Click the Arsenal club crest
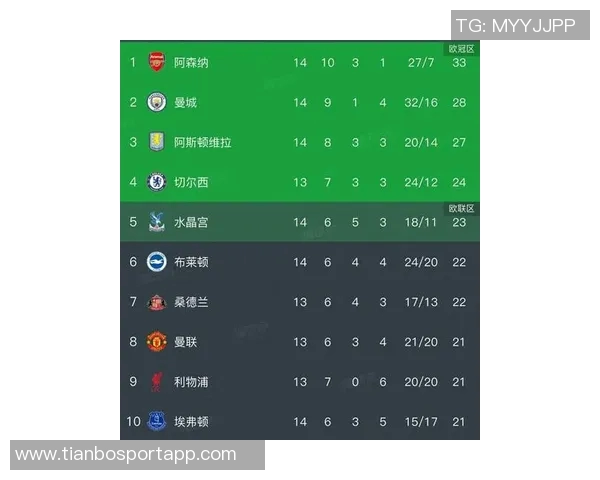Image resolution: width=600 pixels, height=480 pixels. point(156,62)
